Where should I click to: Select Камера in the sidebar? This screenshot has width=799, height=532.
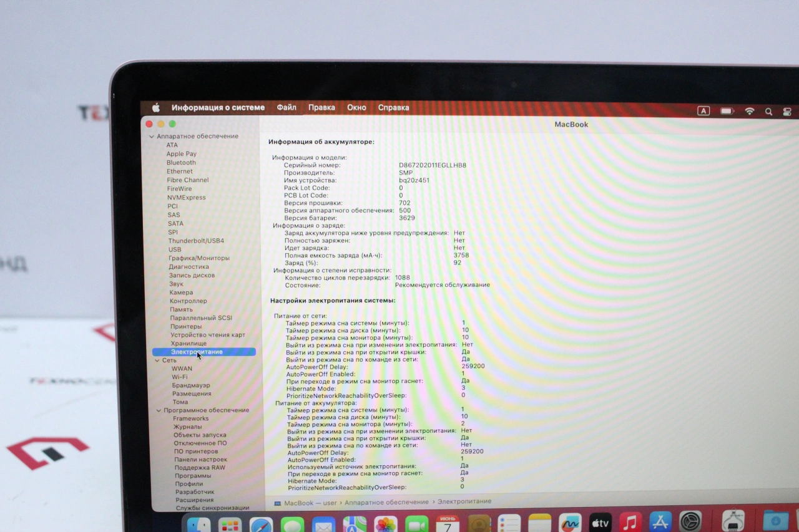181,293
